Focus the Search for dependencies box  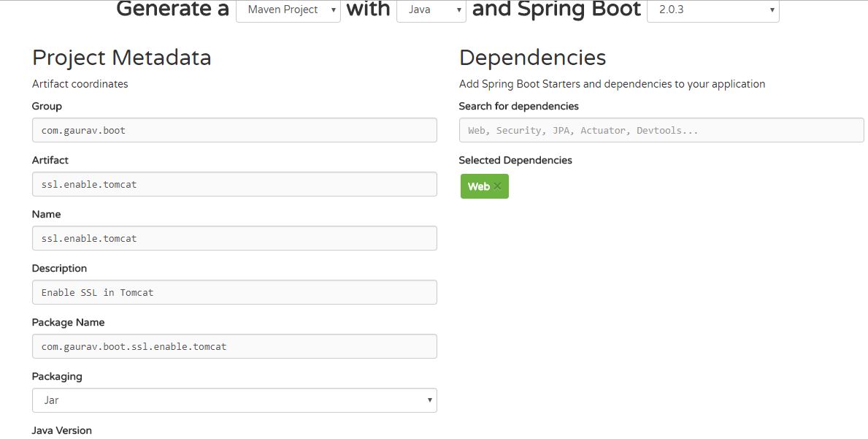tap(661, 130)
